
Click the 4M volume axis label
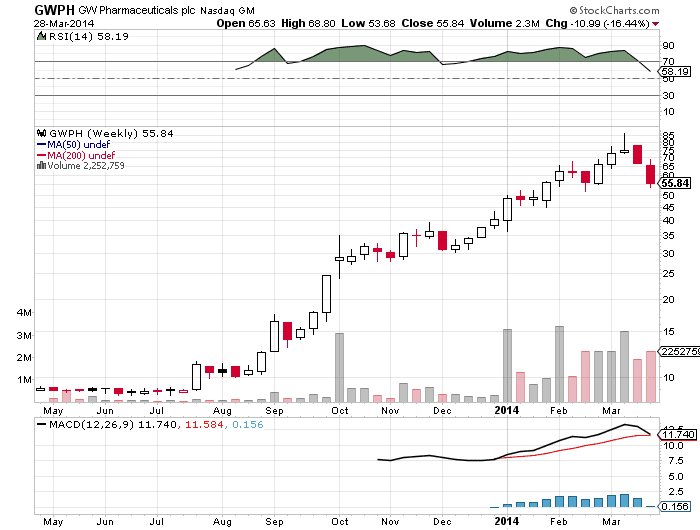pyautogui.click(x=24, y=313)
